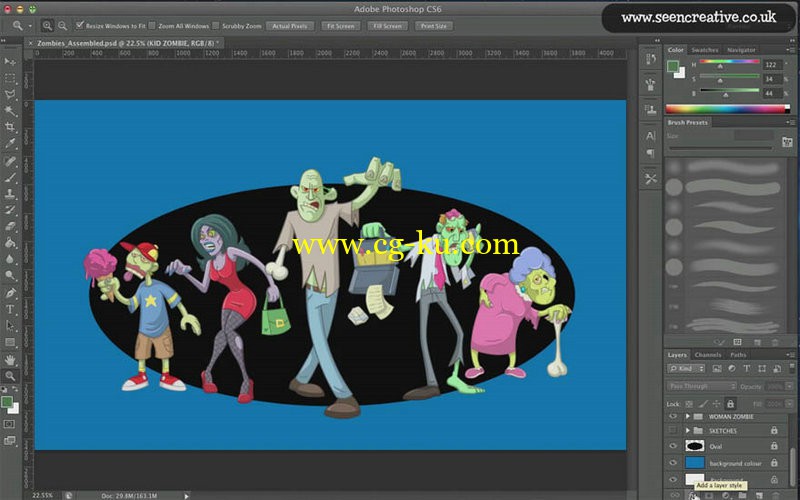Toggle Resize Windows to Fit checkbox

point(80,25)
